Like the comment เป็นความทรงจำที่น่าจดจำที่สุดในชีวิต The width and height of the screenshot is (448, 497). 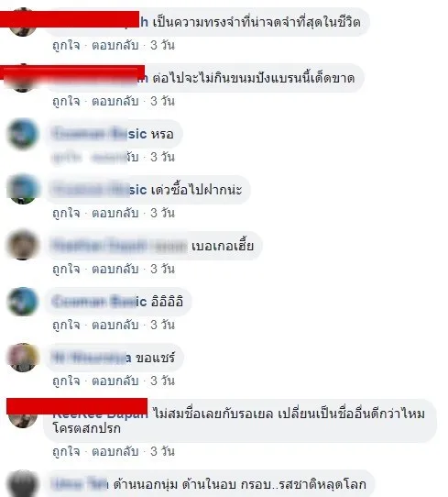point(66,45)
